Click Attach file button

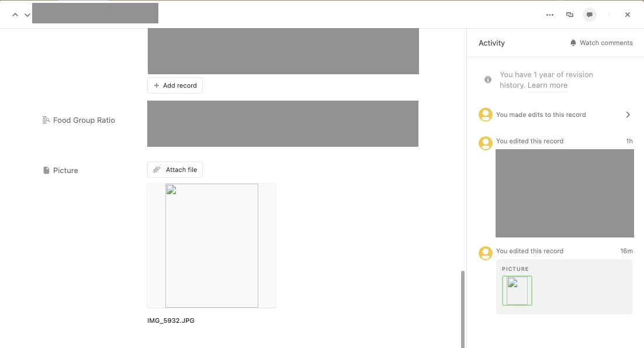click(x=175, y=170)
